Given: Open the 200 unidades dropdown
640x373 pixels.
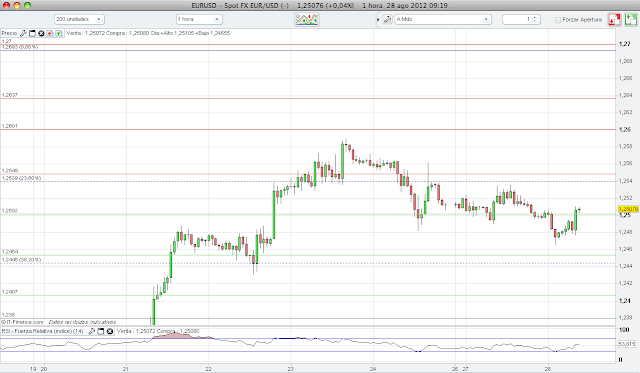Looking at the screenshot, I should tap(79, 19).
